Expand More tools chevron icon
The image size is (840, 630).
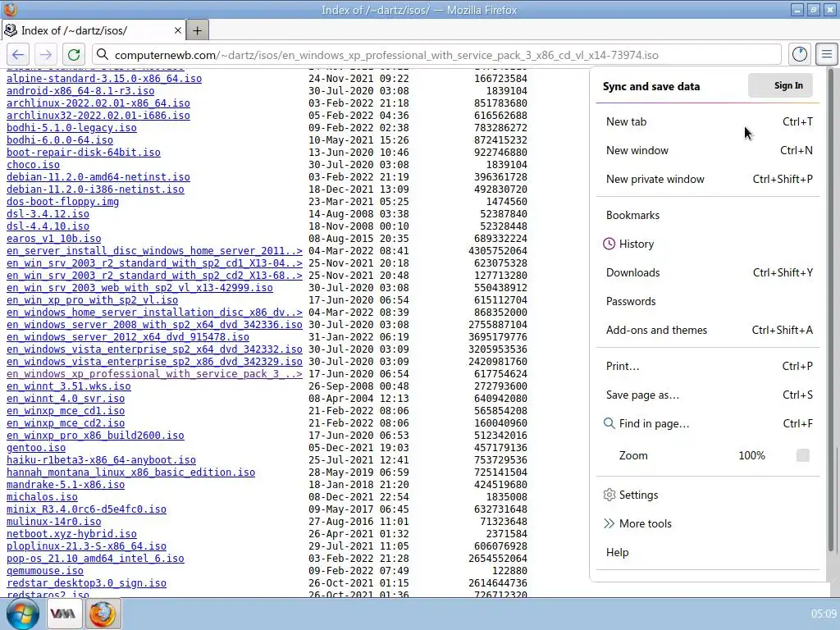coord(609,523)
